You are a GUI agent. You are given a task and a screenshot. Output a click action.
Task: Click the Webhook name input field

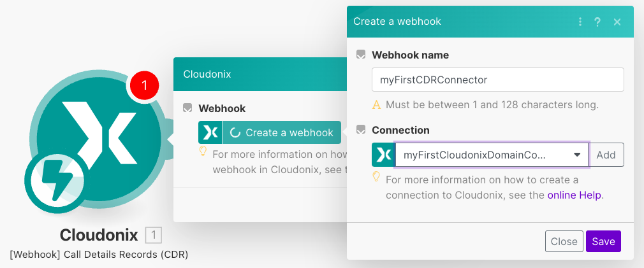pos(497,80)
